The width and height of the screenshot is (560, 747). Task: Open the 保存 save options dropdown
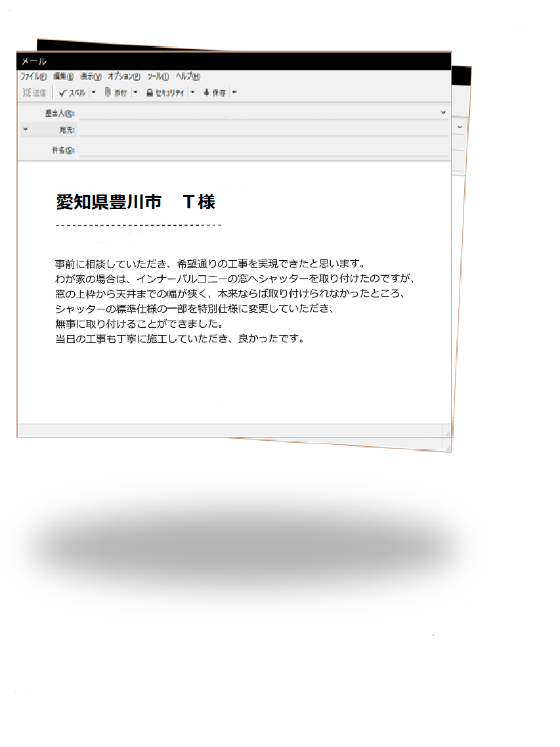point(234,93)
